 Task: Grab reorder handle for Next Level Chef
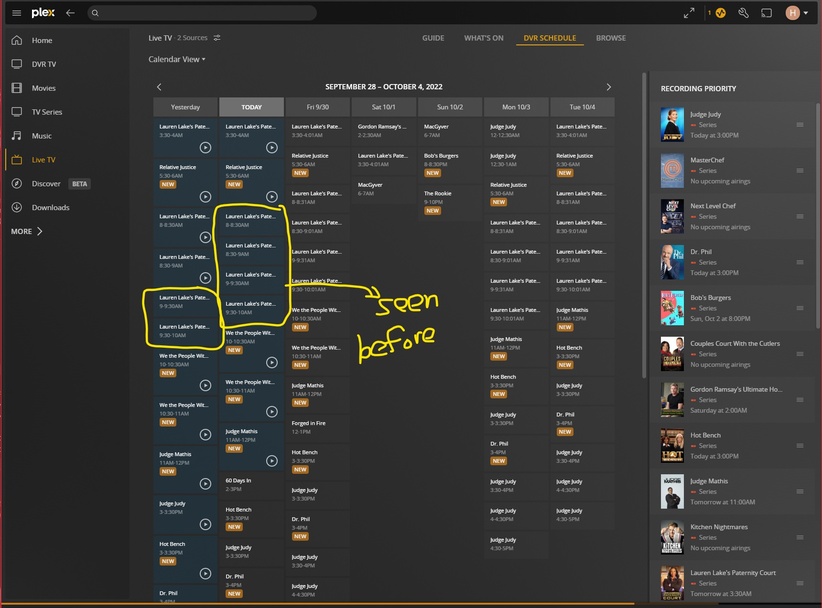pos(800,216)
